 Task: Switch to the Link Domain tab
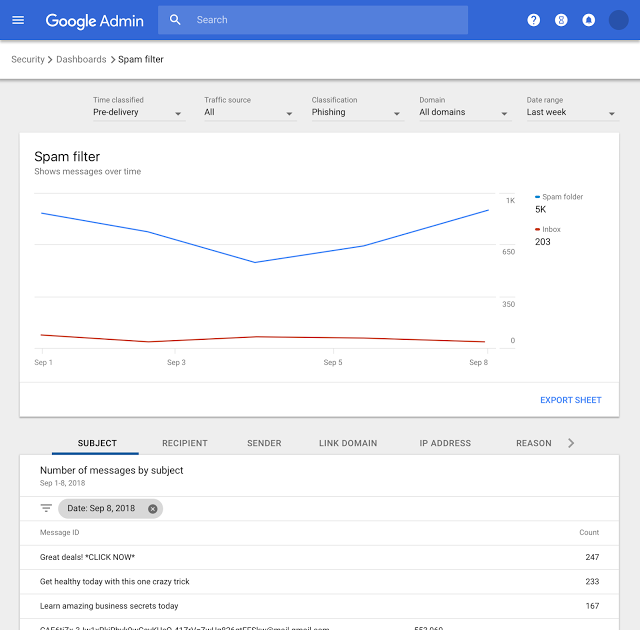[348, 443]
